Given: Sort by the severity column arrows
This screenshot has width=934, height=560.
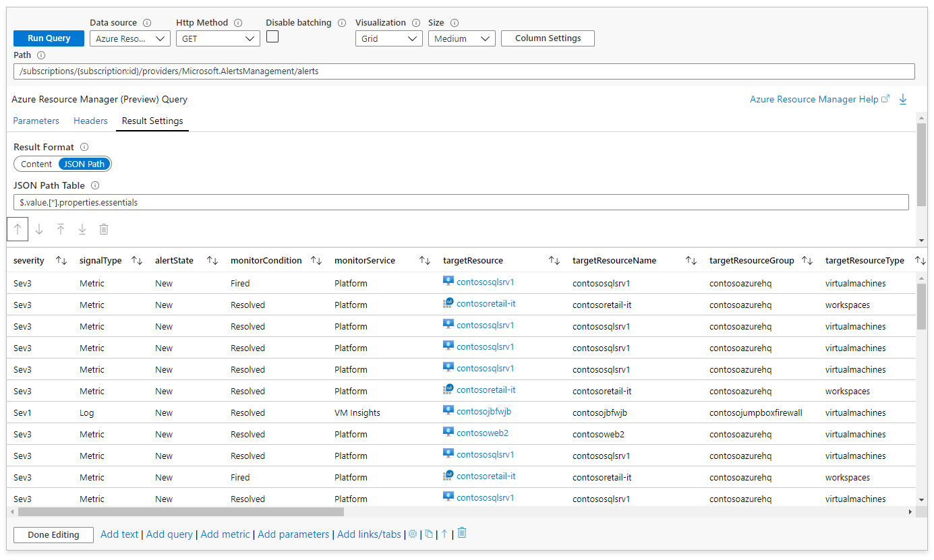Looking at the screenshot, I should tap(61, 261).
